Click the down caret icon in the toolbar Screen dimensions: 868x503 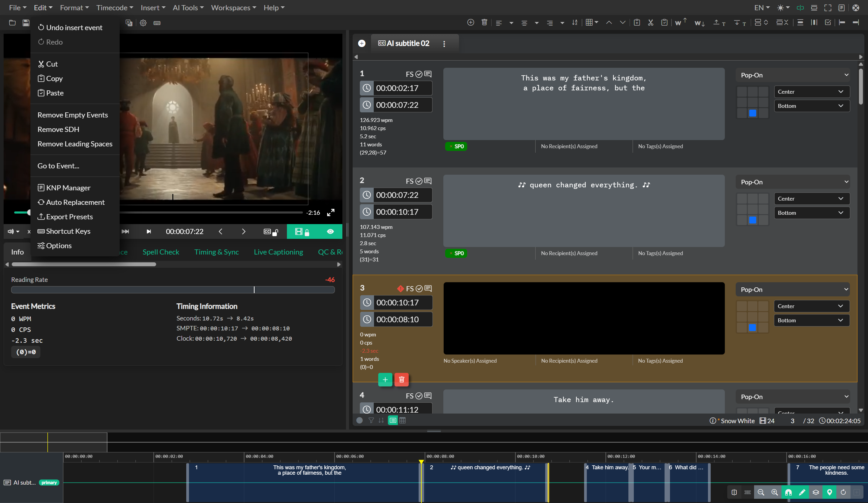point(622,22)
